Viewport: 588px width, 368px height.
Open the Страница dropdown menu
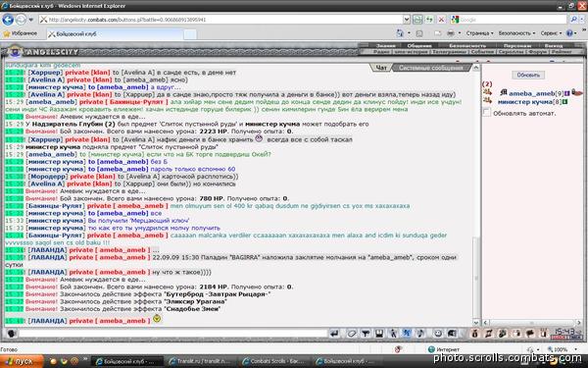tap(479, 33)
